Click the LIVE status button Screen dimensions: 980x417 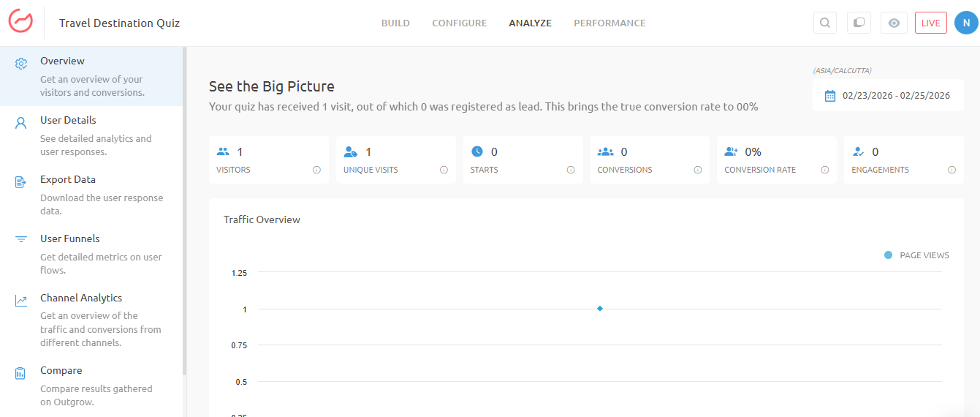click(930, 23)
